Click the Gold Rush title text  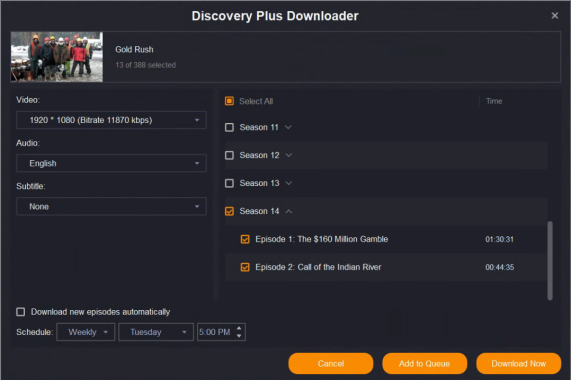(x=134, y=50)
